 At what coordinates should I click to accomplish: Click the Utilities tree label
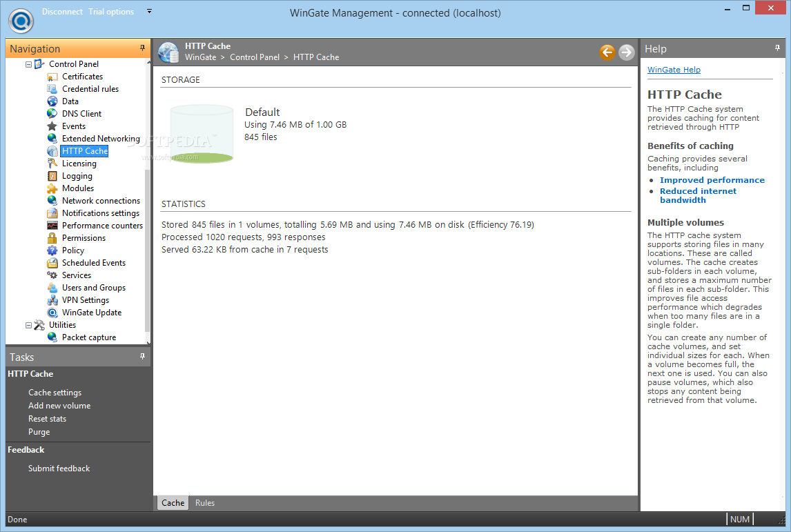click(63, 325)
